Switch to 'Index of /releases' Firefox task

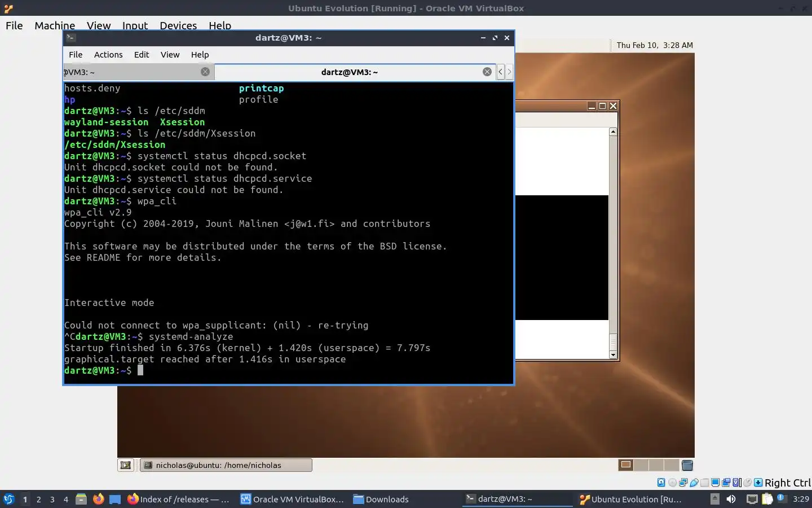(x=178, y=499)
